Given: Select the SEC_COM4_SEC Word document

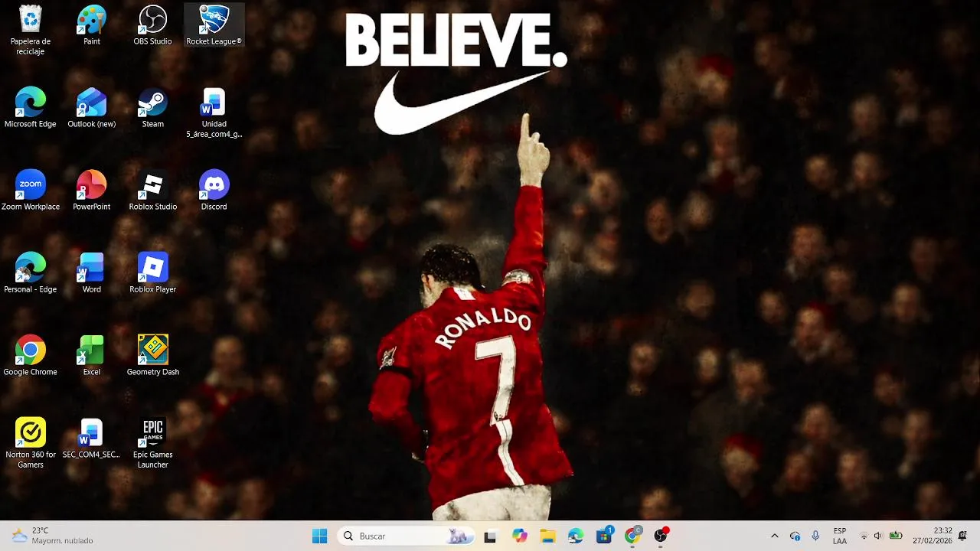Looking at the screenshot, I should point(92,439).
